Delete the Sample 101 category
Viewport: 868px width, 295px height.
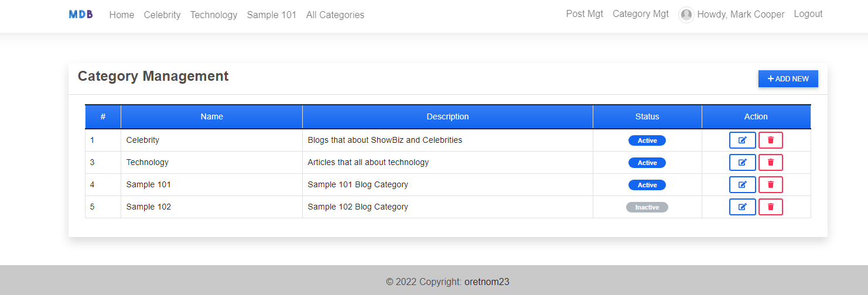(x=771, y=185)
